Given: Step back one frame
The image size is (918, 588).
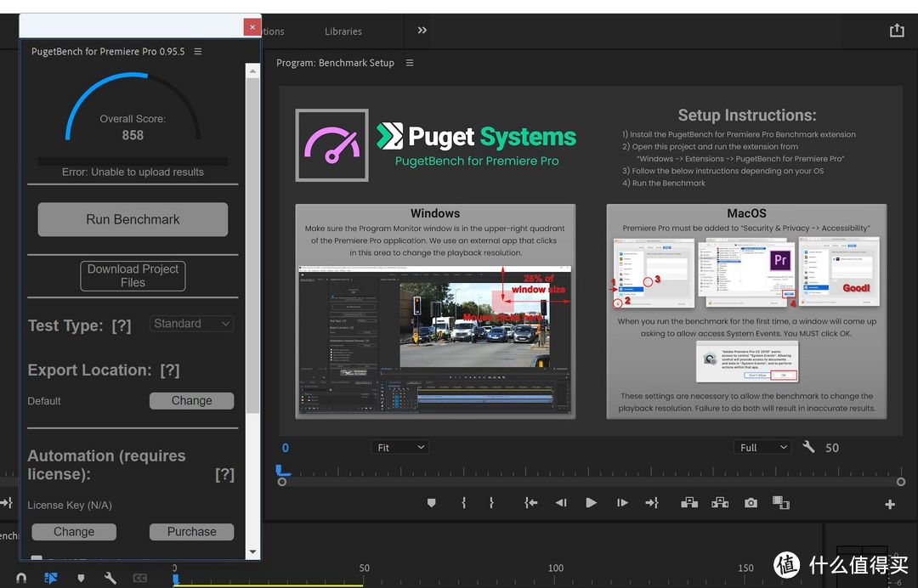Looking at the screenshot, I should pos(561,502).
